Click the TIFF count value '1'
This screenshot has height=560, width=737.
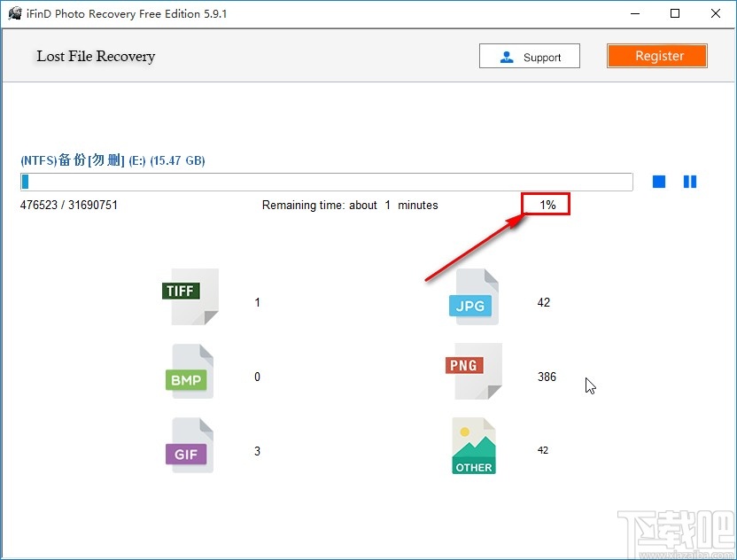(257, 302)
